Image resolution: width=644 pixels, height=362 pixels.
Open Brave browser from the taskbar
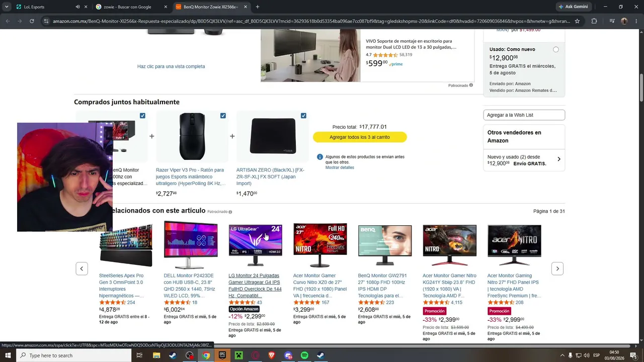[272, 355]
